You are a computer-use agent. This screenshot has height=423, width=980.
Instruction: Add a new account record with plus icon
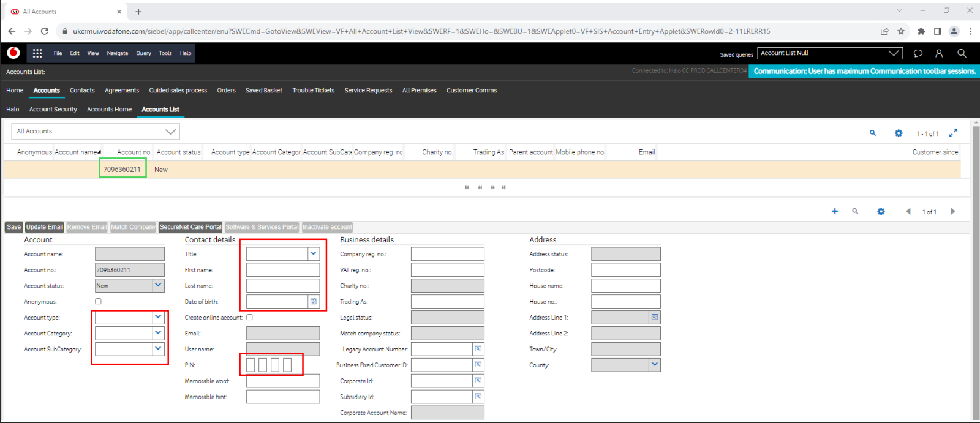pyautogui.click(x=834, y=211)
